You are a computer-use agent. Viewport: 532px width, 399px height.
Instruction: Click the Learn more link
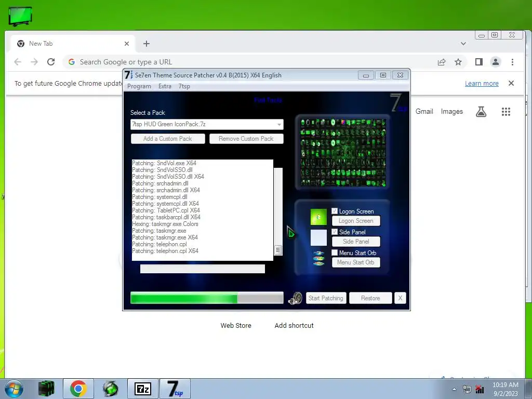[482, 84]
